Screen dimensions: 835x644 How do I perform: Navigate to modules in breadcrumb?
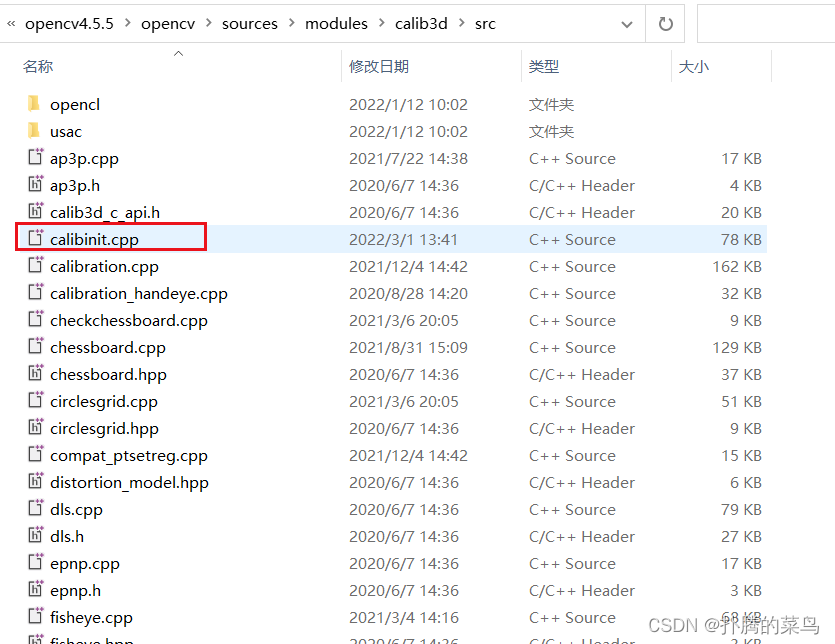336,24
